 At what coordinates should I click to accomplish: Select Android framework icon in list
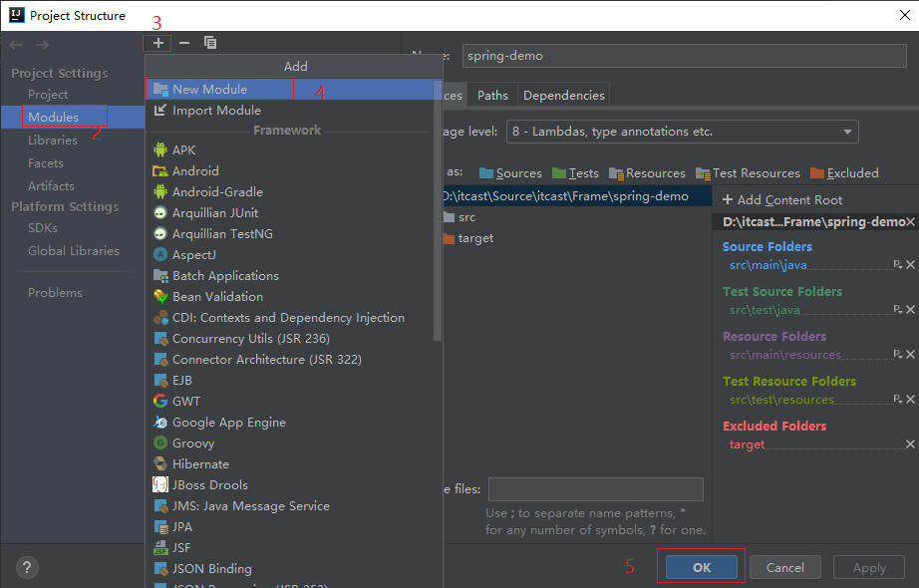[x=160, y=171]
